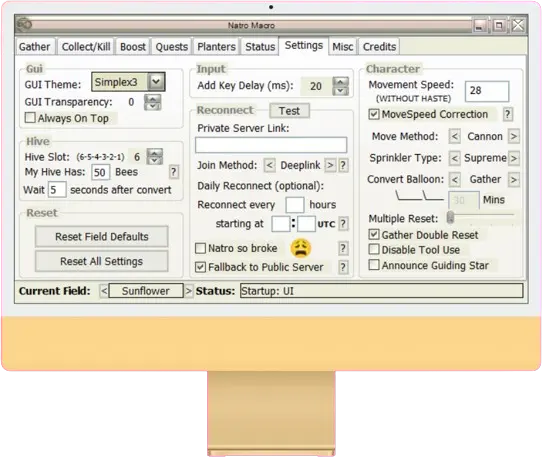Select previous Join Method option
Screen dimensions: 543x459
(x=269, y=165)
